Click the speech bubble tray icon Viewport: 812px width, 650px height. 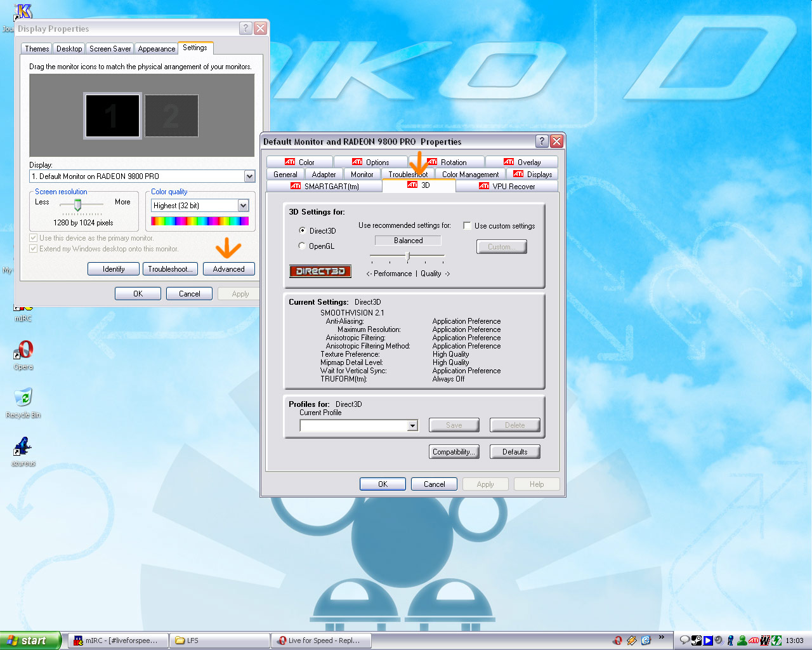pos(684,640)
